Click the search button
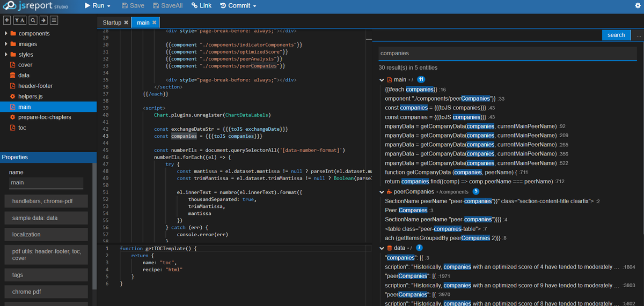The image size is (644, 306). (616, 35)
